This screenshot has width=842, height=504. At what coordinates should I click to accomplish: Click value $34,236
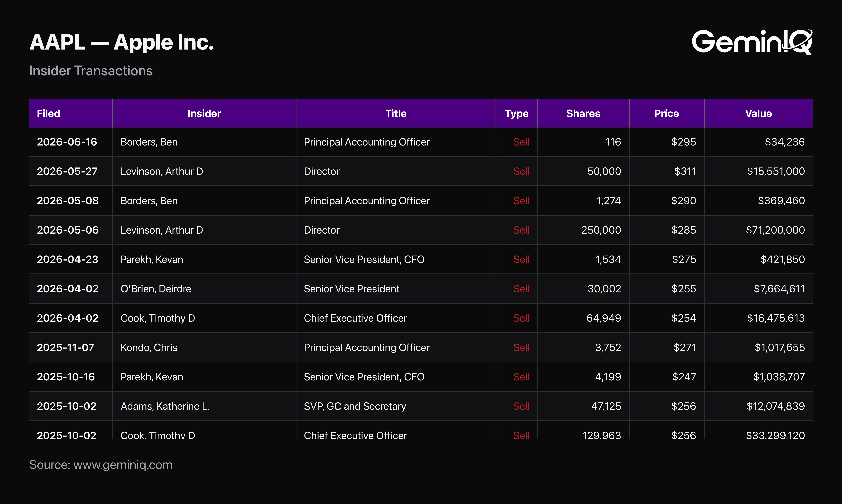point(785,142)
